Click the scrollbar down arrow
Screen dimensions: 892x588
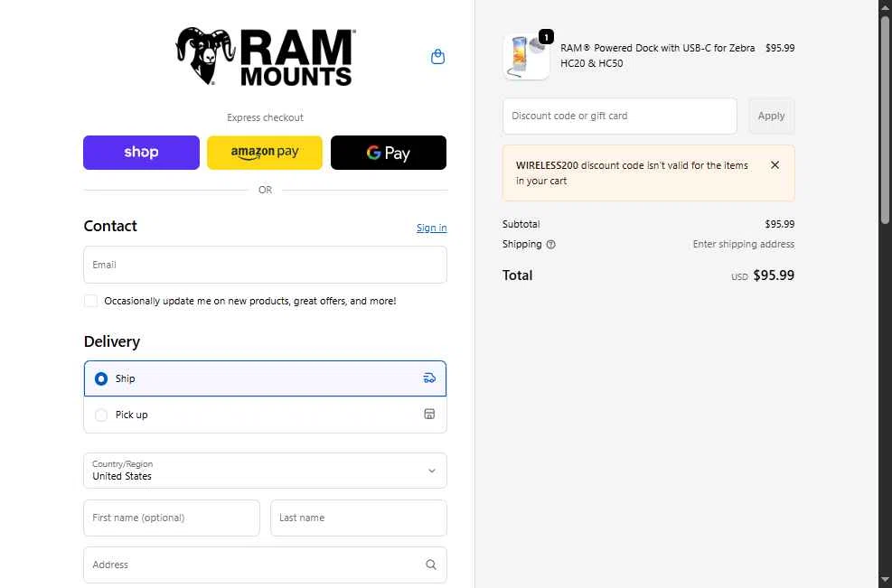pos(885,580)
